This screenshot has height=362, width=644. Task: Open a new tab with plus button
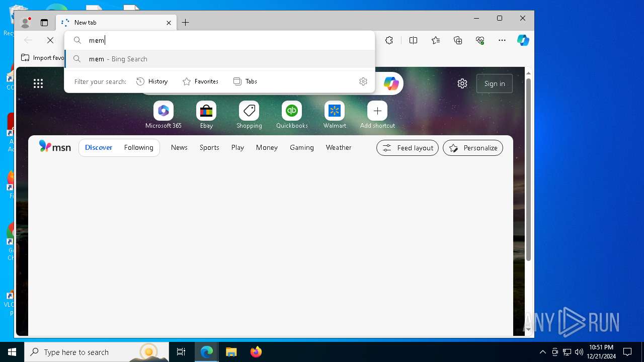pos(185,22)
